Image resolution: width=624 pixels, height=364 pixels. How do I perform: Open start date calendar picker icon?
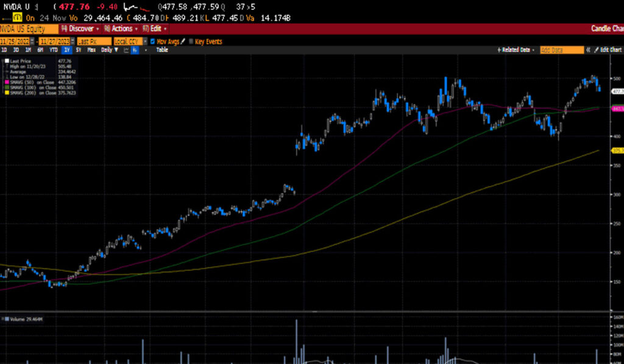(x=34, y=41)
